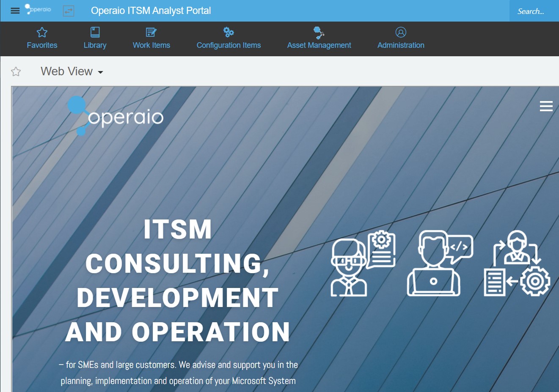Click the SMEs and large customers paragraph

178,373
